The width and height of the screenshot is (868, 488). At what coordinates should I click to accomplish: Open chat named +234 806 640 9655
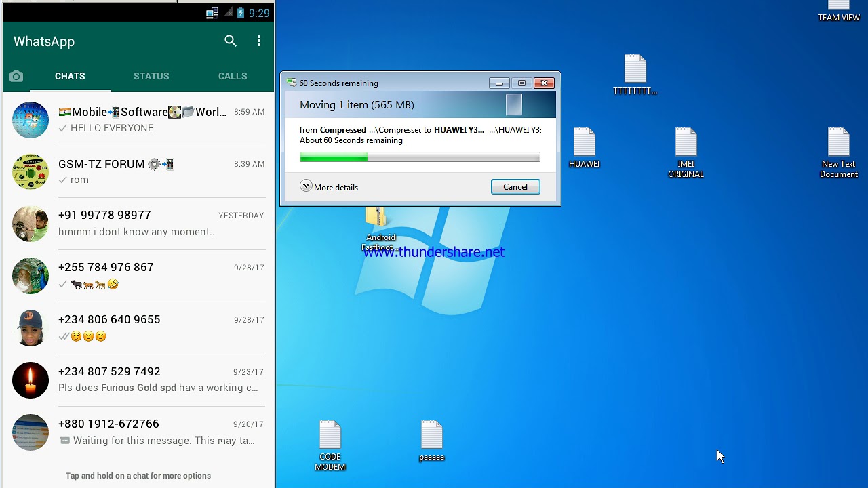138,328
